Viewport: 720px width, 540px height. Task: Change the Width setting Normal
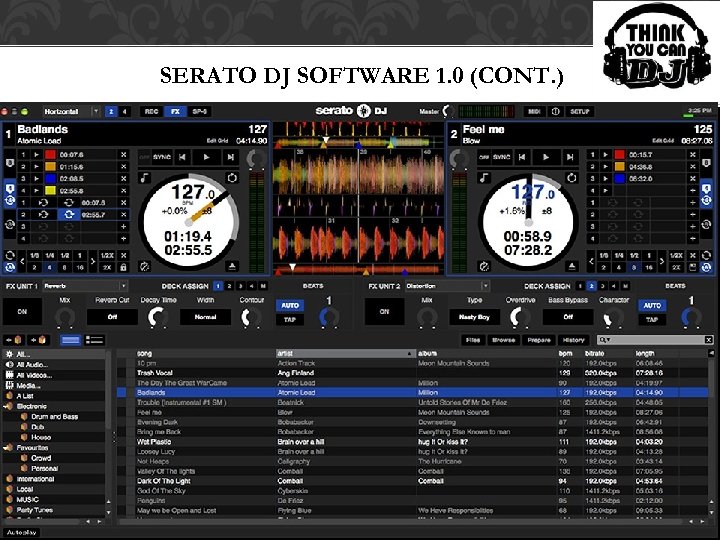(205, 317)
